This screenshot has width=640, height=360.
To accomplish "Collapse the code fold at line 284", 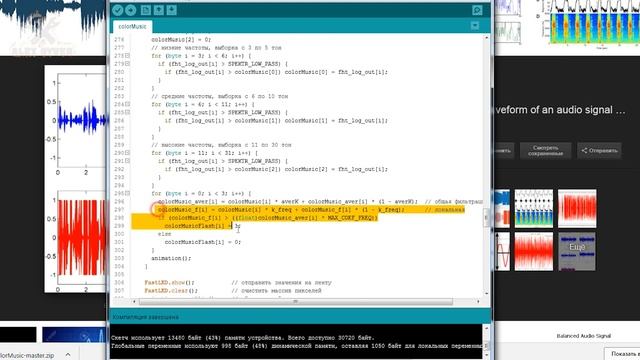I will pyautogui.click(x=128, y=104).
